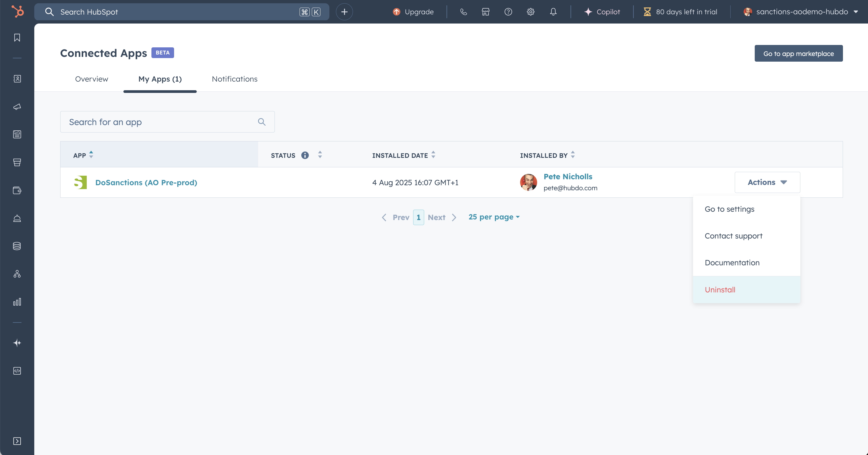
Task: Click the installed date 4 Aug 2025 16:07
Action: (x=415, y=183)
